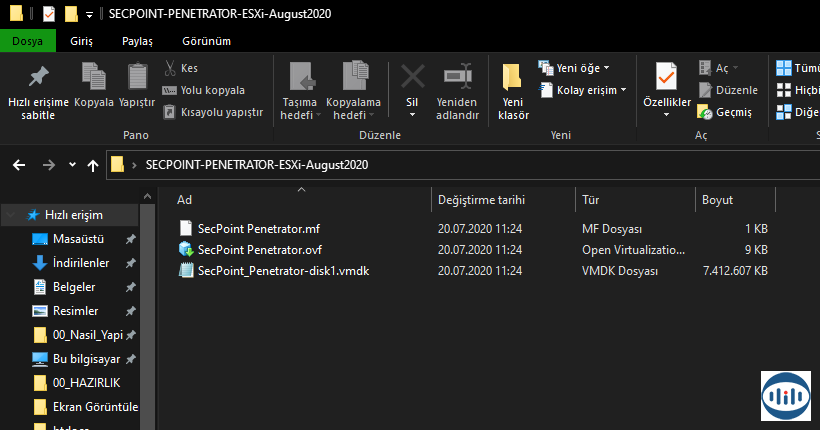Click the Kes scissors icon
The image size is (820, 430).
tap(170, 68)
